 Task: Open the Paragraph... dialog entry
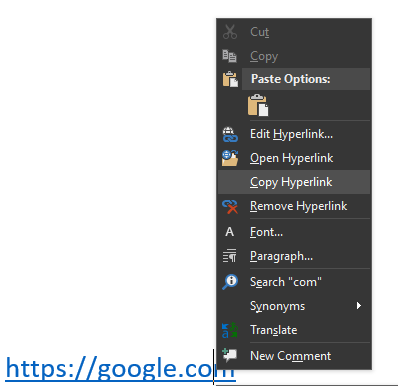tap(294, 256)
